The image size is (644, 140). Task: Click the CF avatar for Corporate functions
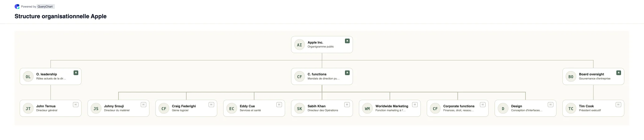(x=435, y=109)
